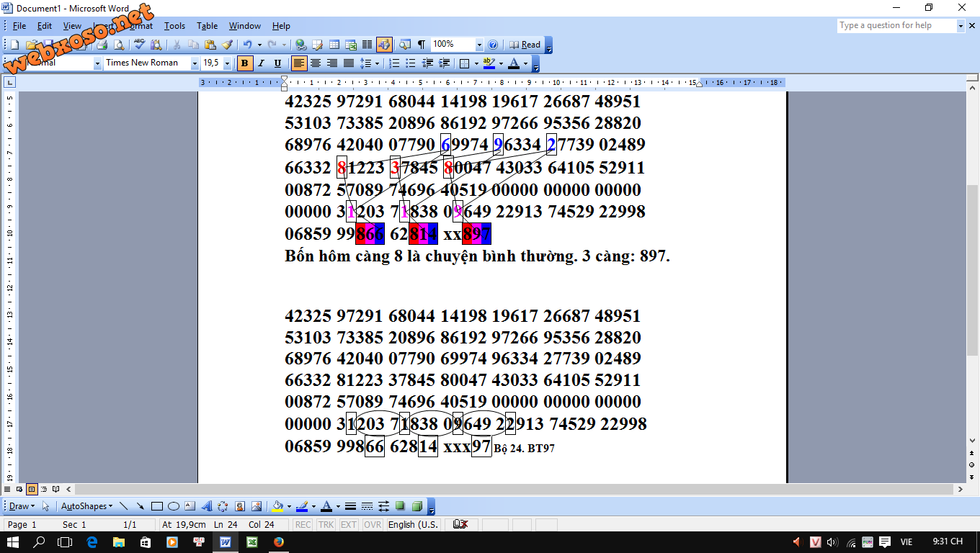Click the Format Painter brush icon

click(x=228, y=45)
